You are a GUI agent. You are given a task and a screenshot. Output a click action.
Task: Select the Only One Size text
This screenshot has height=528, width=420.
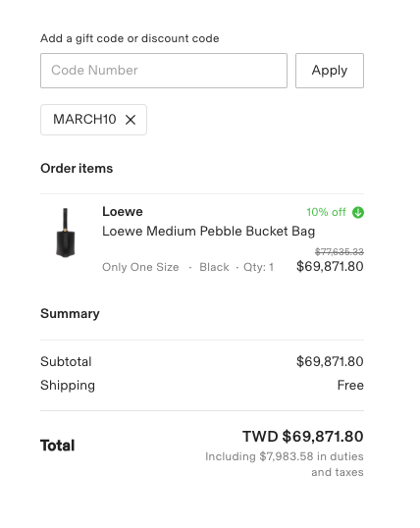click(x=140, y=267)
